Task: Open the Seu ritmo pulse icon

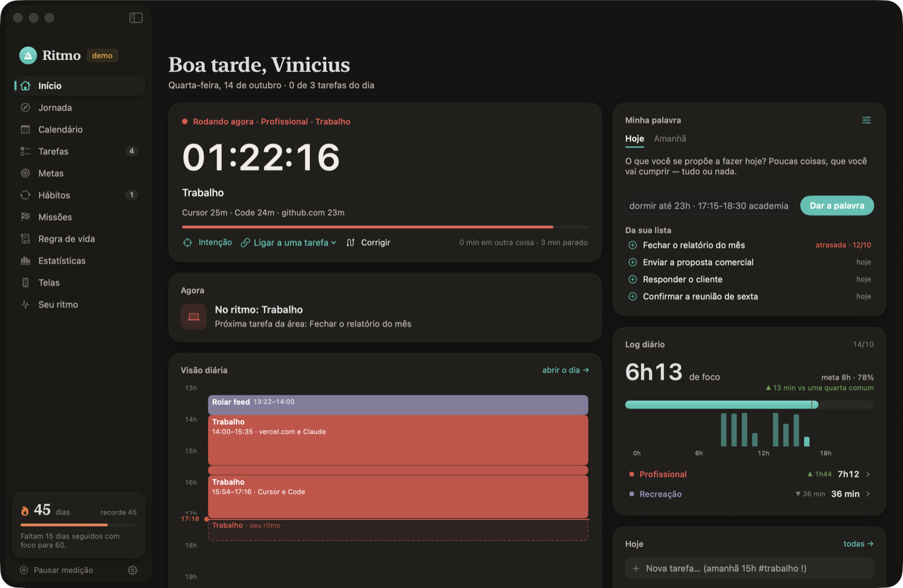Action: point(25,305)
